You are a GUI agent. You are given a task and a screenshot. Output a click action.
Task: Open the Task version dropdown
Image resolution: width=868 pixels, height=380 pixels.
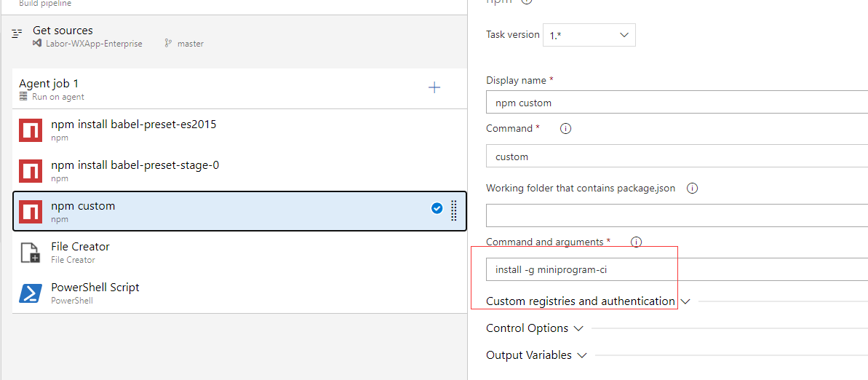tap(589, 35)
